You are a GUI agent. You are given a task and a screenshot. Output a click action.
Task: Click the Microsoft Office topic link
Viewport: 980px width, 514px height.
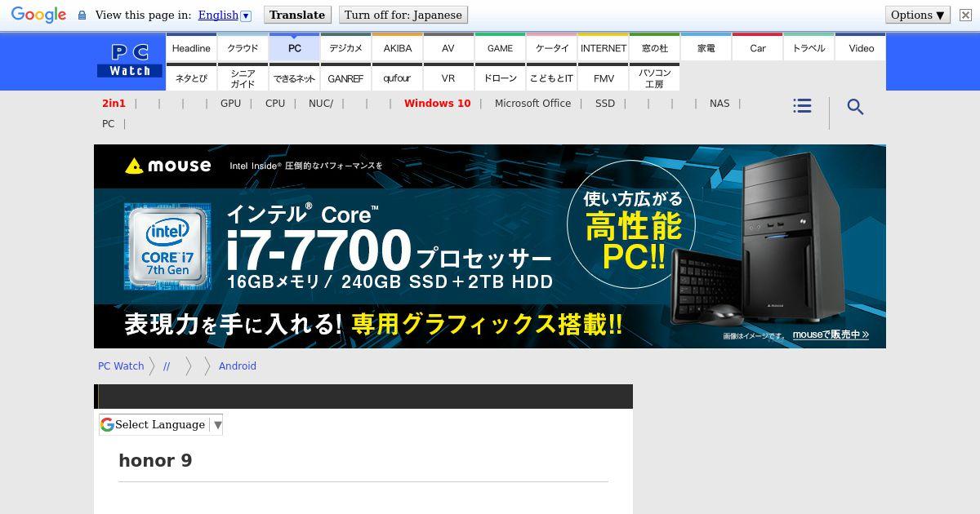(x=532, y=103)
